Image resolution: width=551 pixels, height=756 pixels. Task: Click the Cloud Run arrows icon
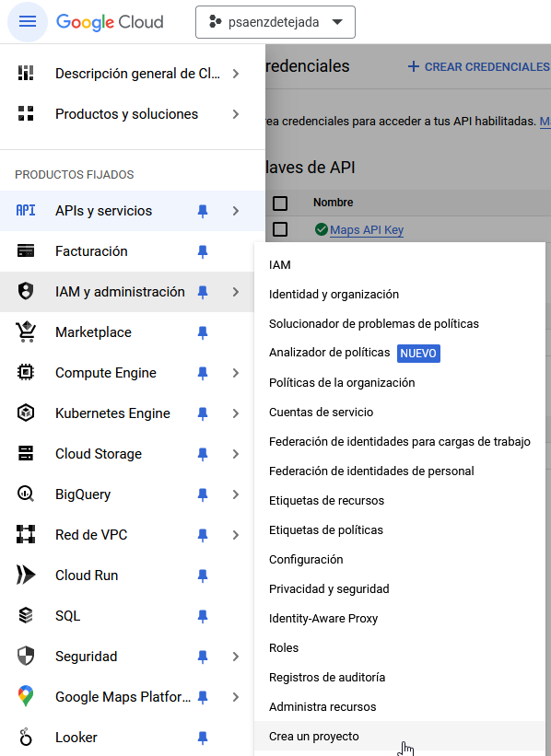[26, 575]
